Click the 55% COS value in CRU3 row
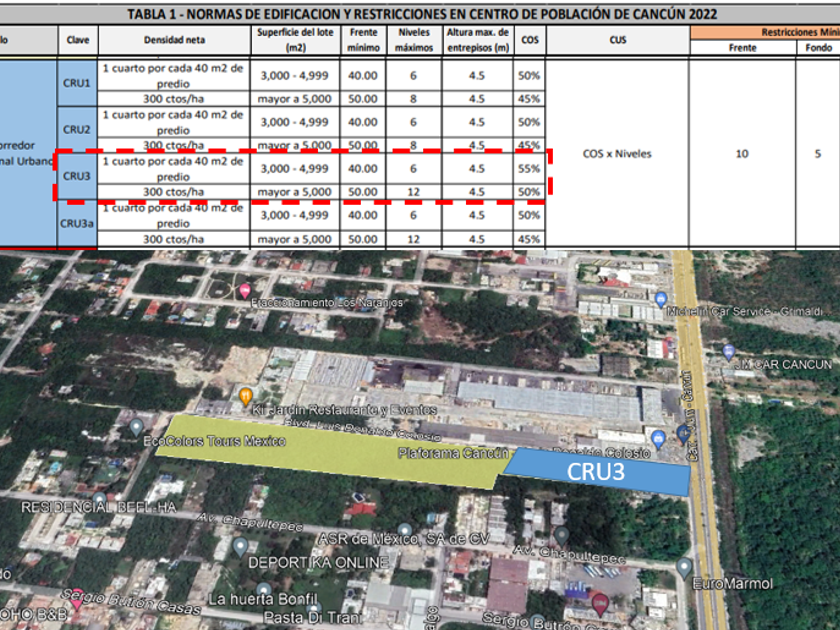This screenshot has width=840, height=630. pos(529,169)
